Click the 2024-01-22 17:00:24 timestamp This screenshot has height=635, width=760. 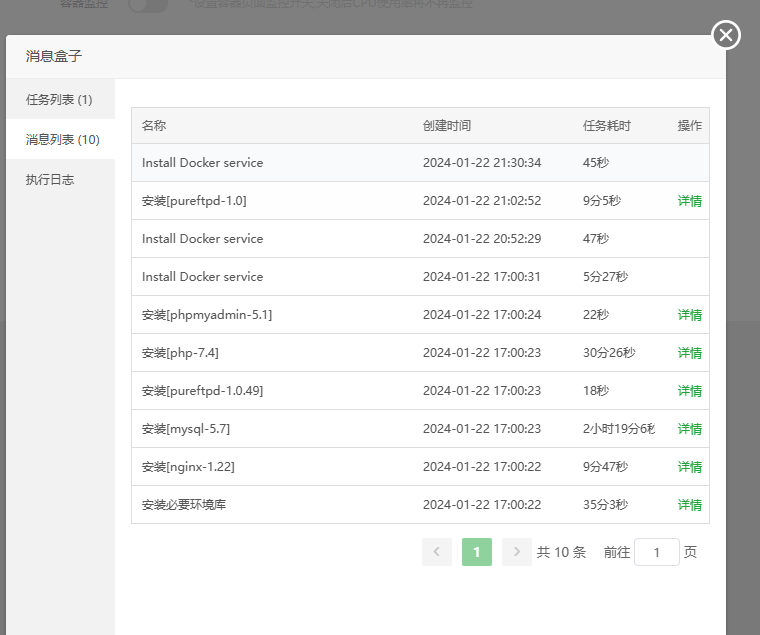(482, 315)
